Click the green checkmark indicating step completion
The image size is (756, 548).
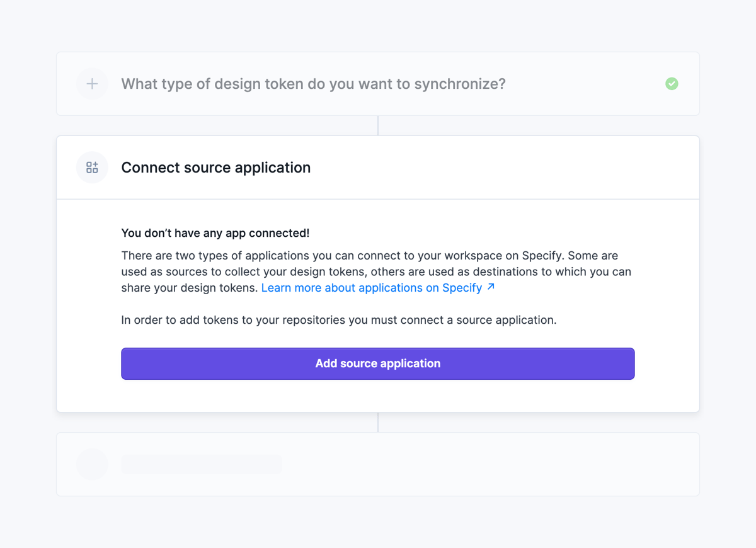tap(671, 84)
